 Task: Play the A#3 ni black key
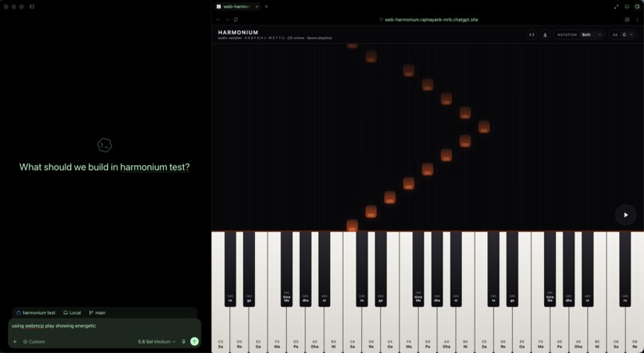pyautogui.click(x=324, y=269)
